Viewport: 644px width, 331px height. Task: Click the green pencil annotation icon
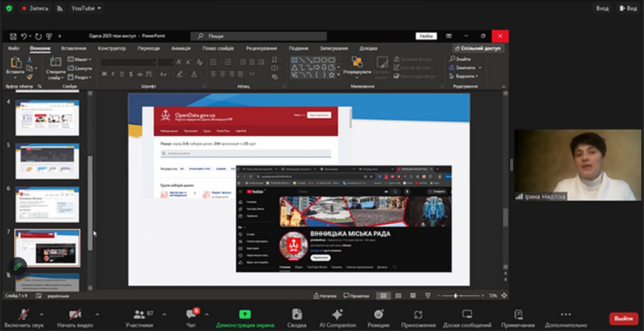point(18,266)
